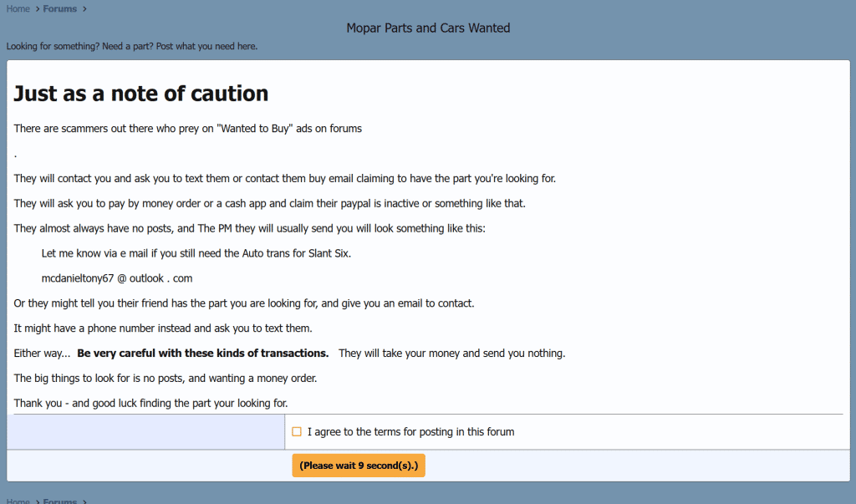Click the mcdanieltony67 outlook email text
Viewport: 856px width, 504px height.
[117, 278]
